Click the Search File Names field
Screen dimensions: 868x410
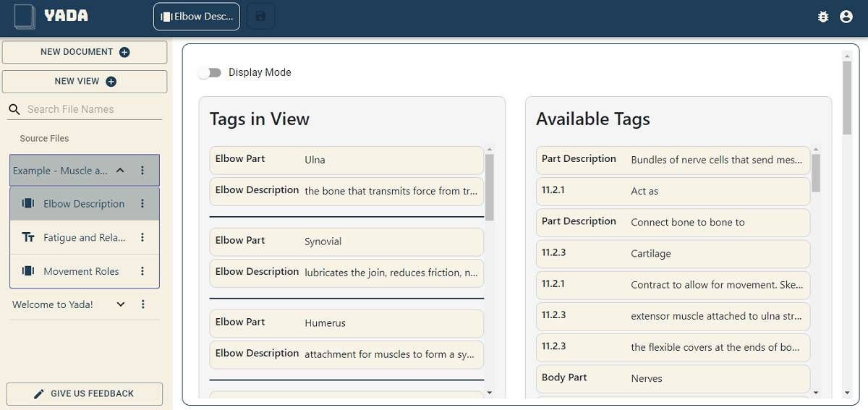click(90, 109)
